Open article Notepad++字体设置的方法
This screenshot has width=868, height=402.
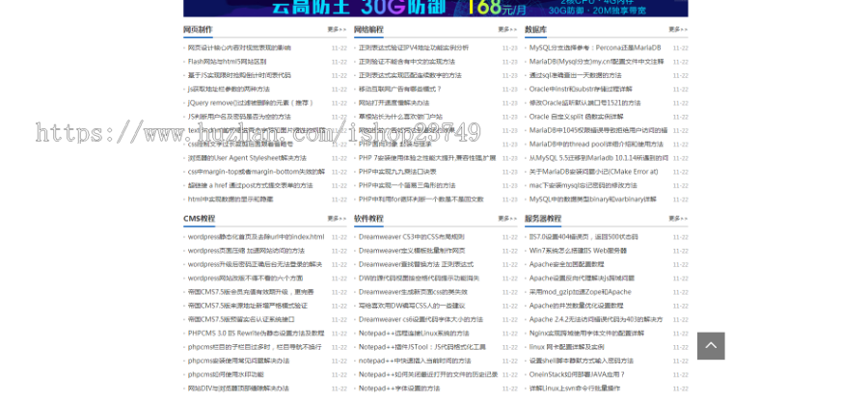[x=399, y=389]
